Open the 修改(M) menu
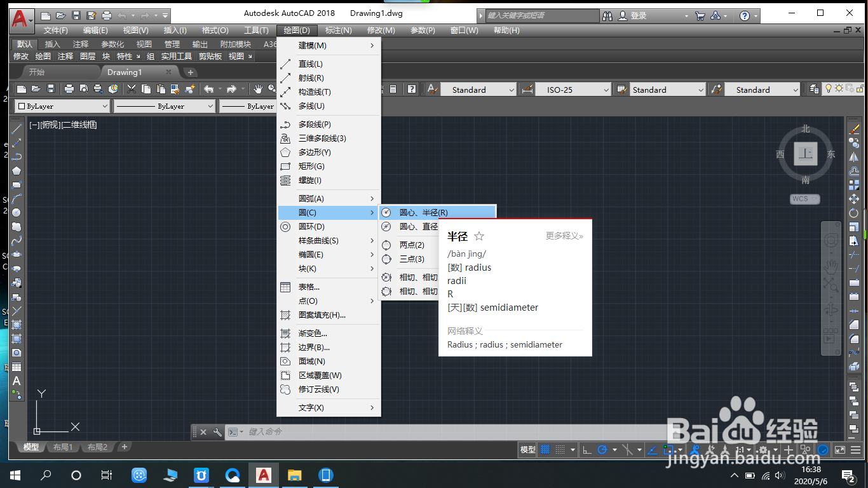The width and height of the screenshot is (868, 488). pos(381,30)
